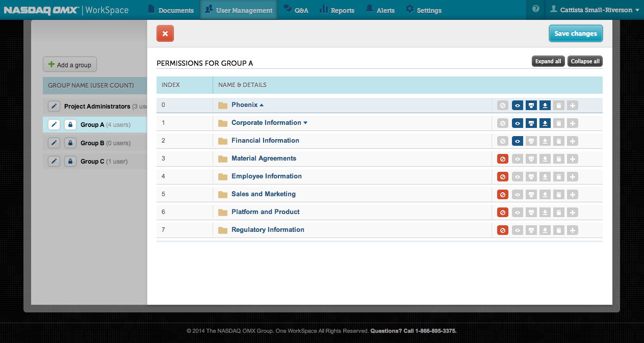Viewport: 644px width, 343px height.
Task: Enable print permission for Regulatory Information
Action: (x=531, y=230)
